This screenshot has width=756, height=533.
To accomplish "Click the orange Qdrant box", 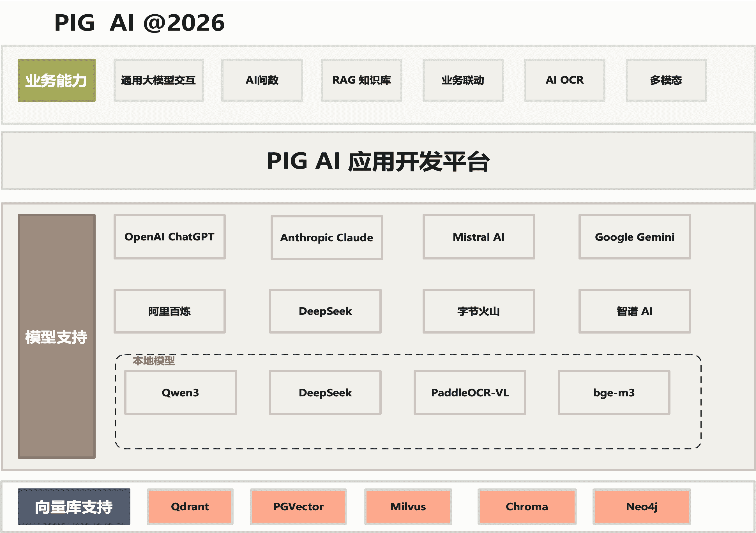I will point(190,506).
